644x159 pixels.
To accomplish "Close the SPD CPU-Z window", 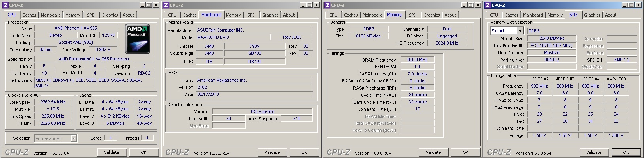I will click(638, 5).
